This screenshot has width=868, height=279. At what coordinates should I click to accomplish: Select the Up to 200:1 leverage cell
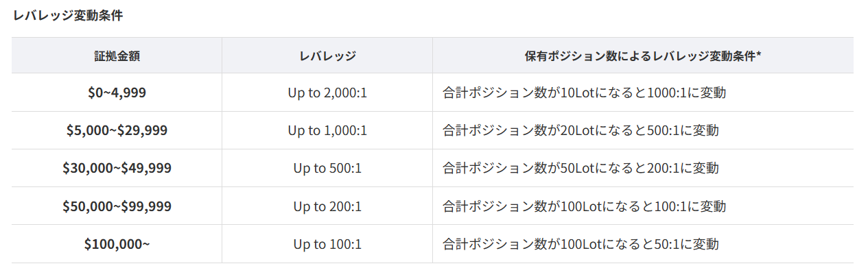pos(327,206)
